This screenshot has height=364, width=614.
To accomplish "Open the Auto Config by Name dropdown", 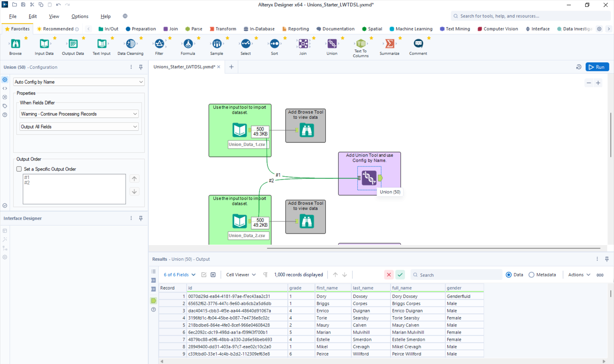I will [79, 82].
